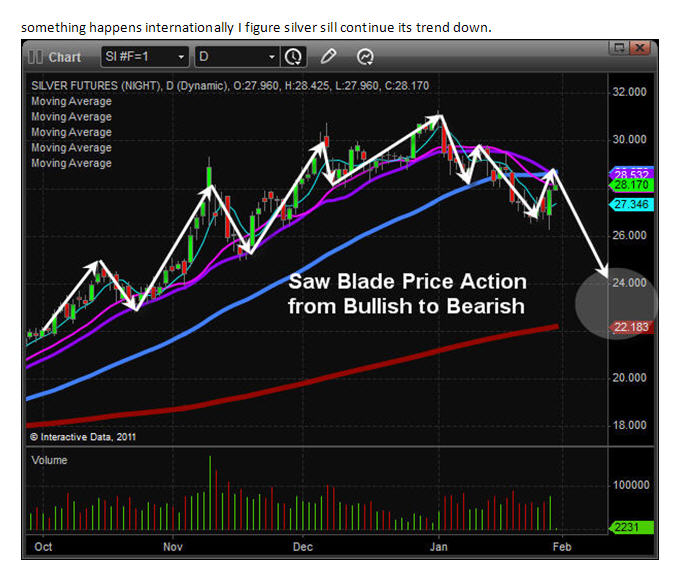Click the Dec marker on time axis

303,547
